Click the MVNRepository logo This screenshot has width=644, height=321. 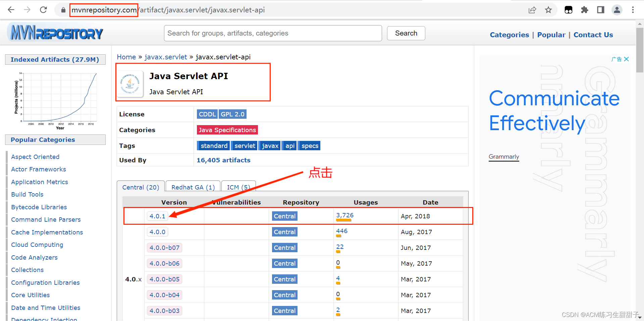tap(55, 33)
